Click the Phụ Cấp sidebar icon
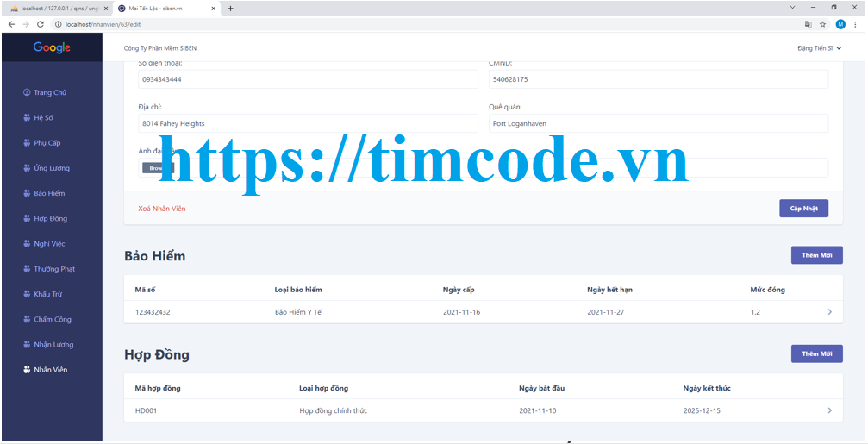The width and height of the screenshot is (868, 444). [x=27, y=143]
